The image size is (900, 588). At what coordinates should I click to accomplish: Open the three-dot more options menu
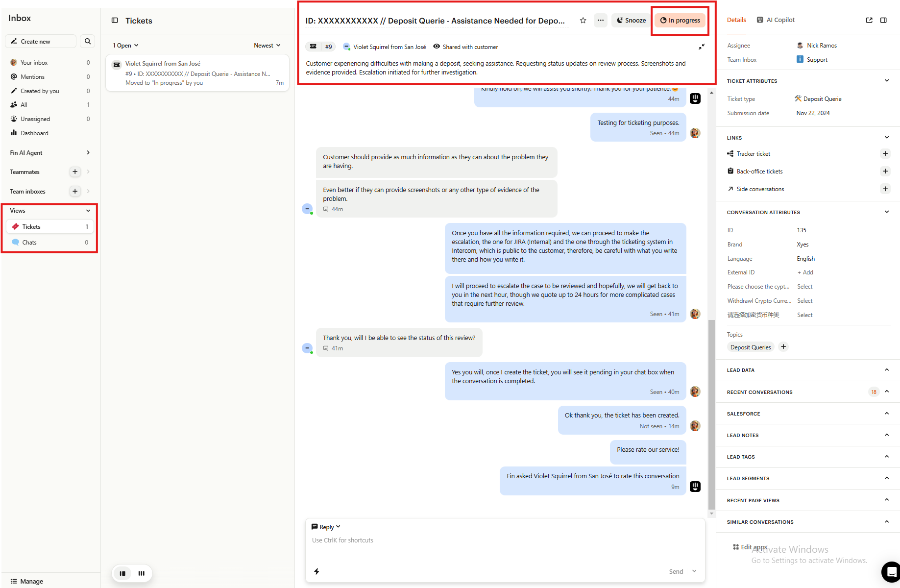pyautogui.click(x=601, y=20)
